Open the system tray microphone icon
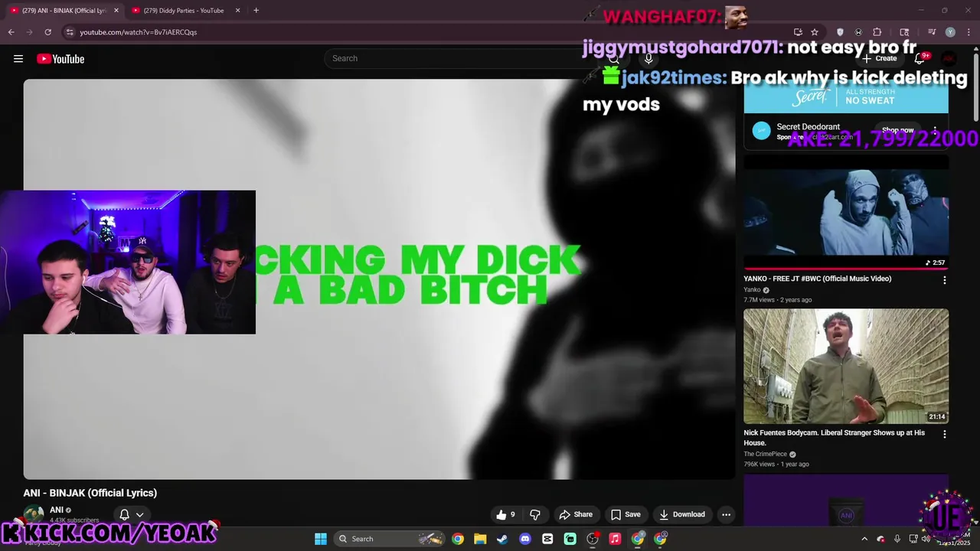980x551 pixels. click(897, 539)
